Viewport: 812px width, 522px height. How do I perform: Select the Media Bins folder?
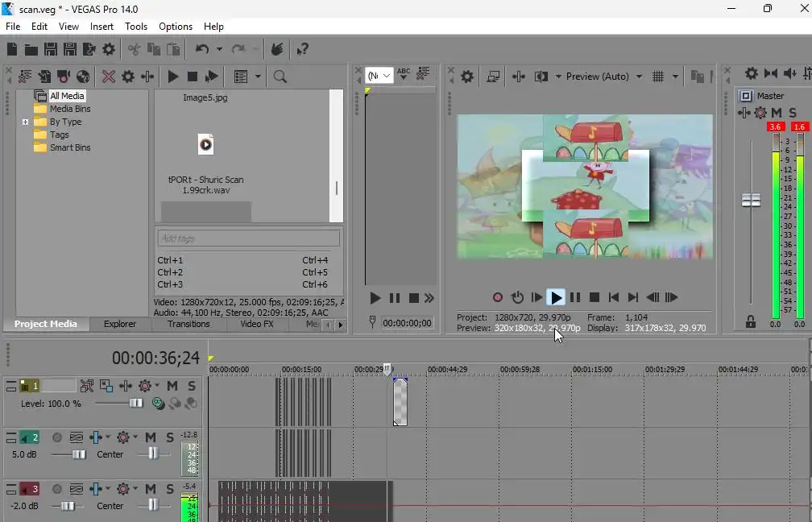point(70,109)
